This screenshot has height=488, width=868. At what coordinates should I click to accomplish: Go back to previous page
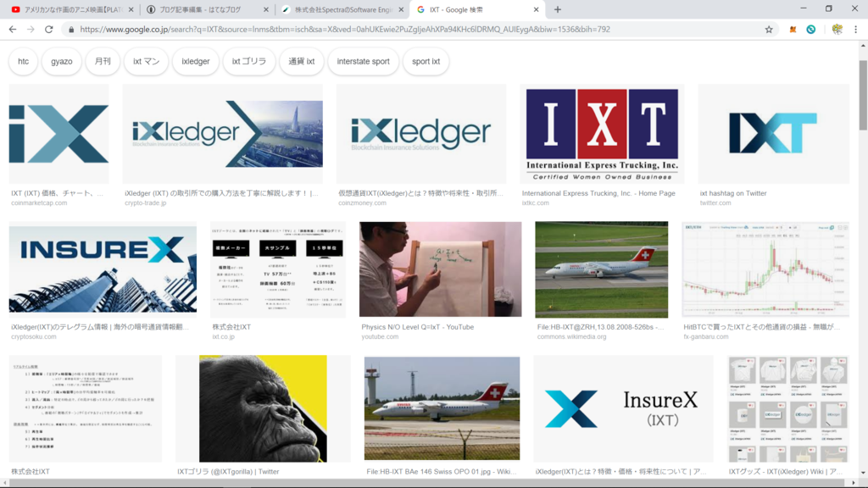click(13, 30)
